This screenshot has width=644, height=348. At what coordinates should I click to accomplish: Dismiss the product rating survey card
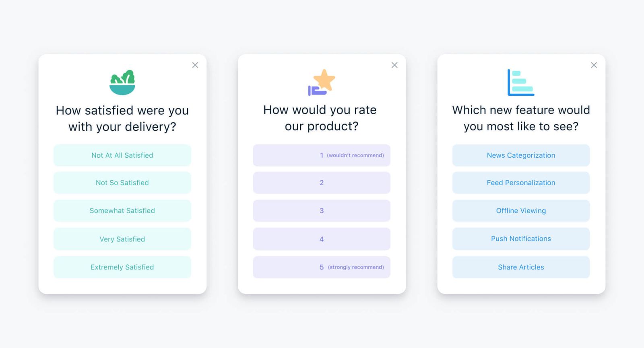coord(394,65)
